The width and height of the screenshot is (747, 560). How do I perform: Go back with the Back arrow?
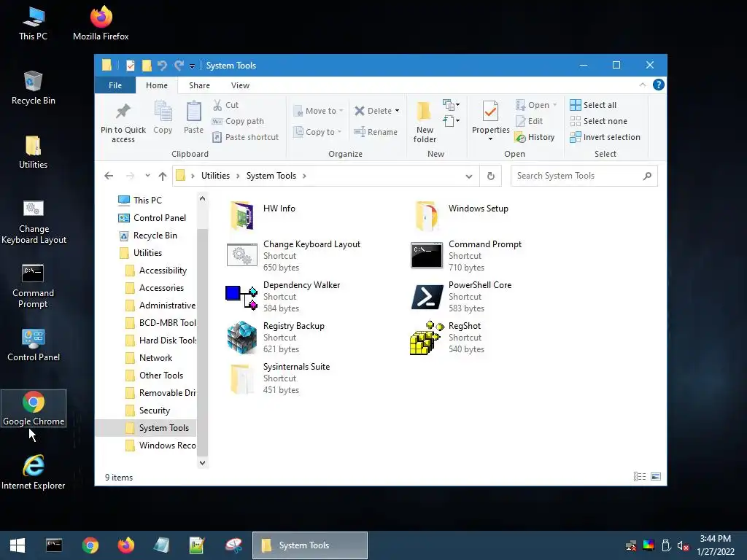[109, 176]
